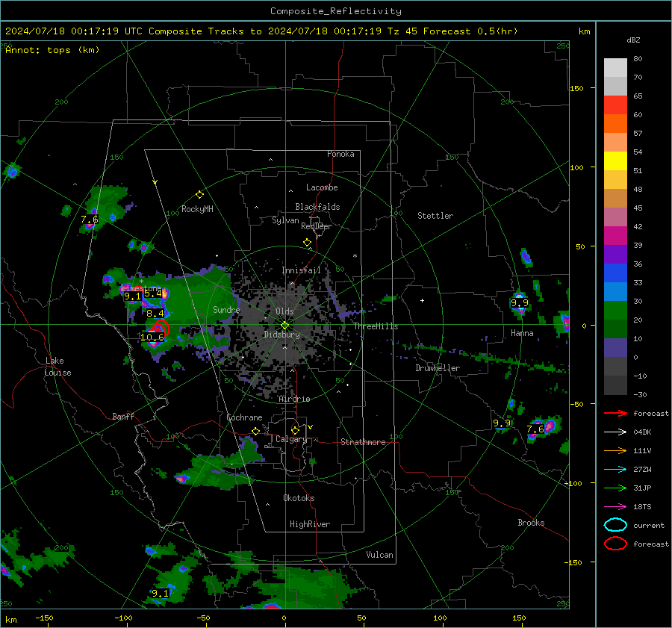The image size is (672, 628).
Task: Click the Sylvan label
Action: point(285,220)
